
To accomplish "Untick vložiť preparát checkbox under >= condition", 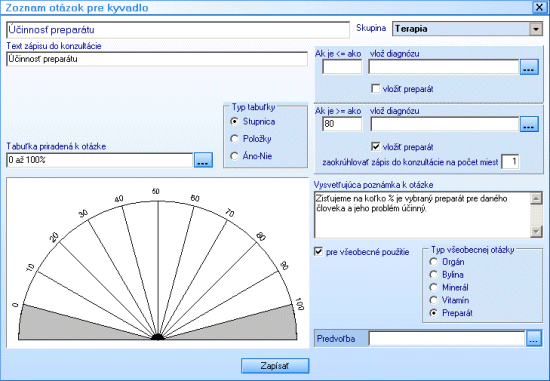I will pos(375,146).
